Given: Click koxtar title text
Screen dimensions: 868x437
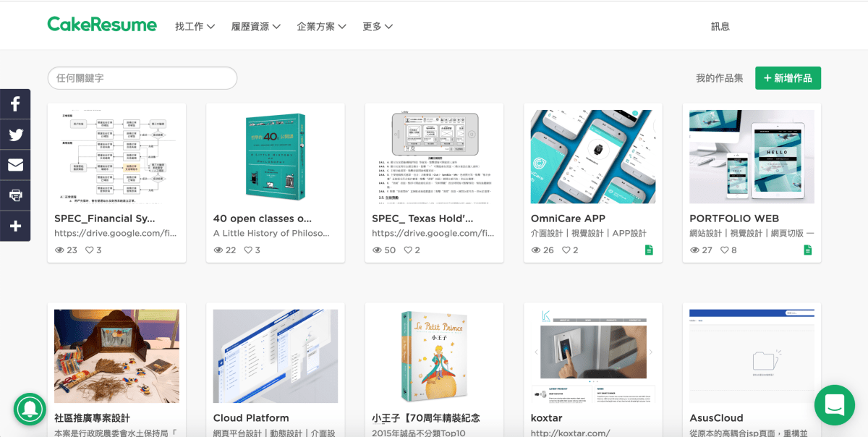Looking at the screenshot, I should pos(546,418).
